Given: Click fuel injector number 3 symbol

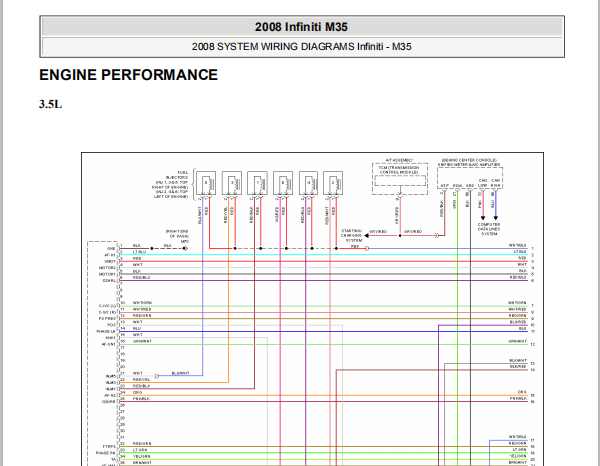Looking at the screenshot, I should click(232, 183).
